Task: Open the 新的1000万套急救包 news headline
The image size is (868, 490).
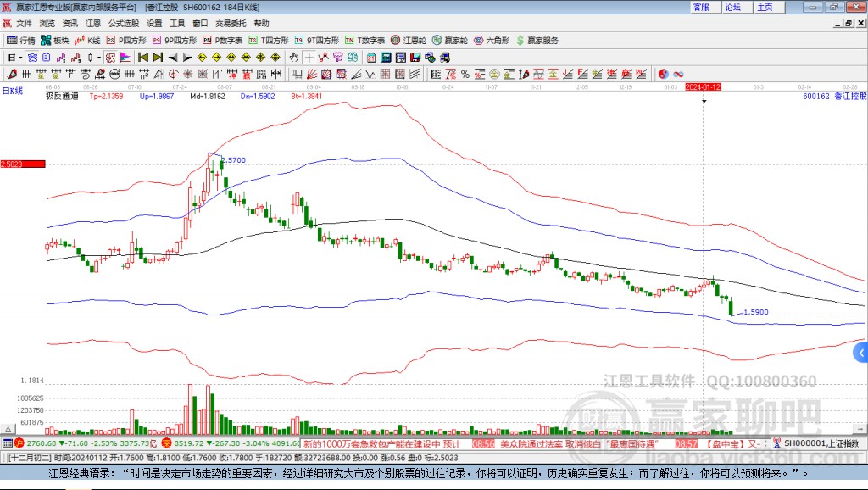Action: (381, 444)
